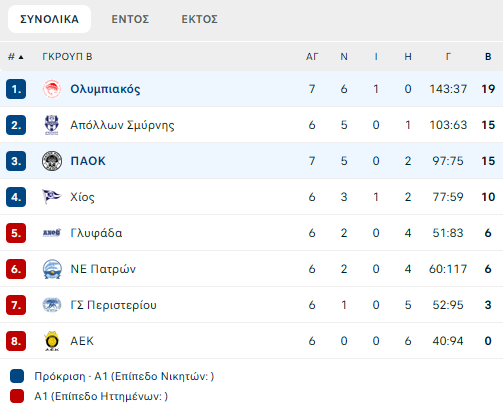This screenshot has height=407, width=503.
Task: Switch to the ΕΝΤΟΣ tab
Action: click(130, 19)
